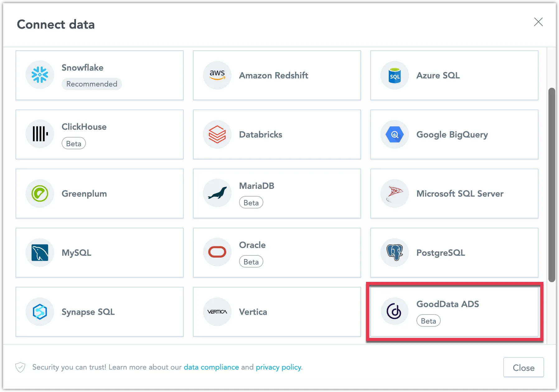Click the Google BigQuery hexagon icon

394,134
